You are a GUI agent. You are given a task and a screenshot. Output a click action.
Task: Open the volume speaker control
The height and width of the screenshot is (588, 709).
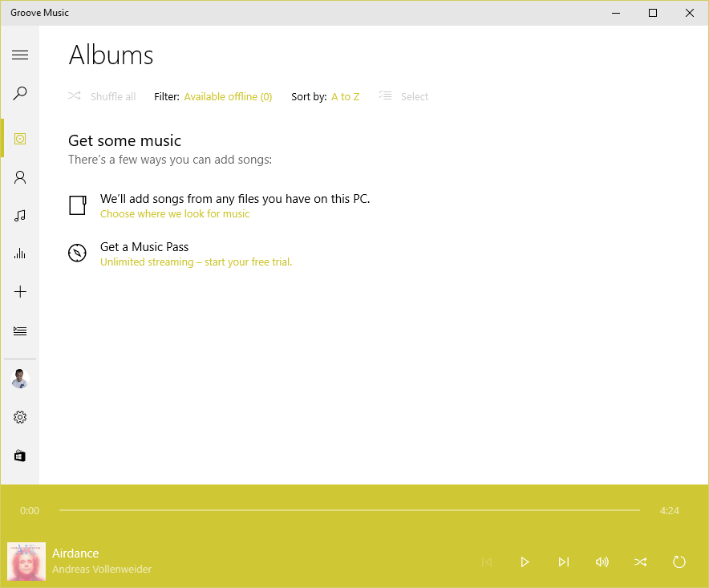[602, 562]
